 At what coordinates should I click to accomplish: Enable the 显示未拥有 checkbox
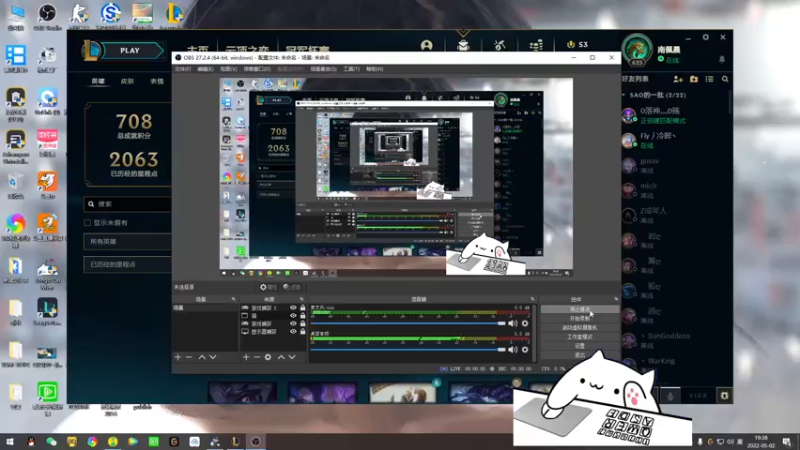(x=87, y=223)
